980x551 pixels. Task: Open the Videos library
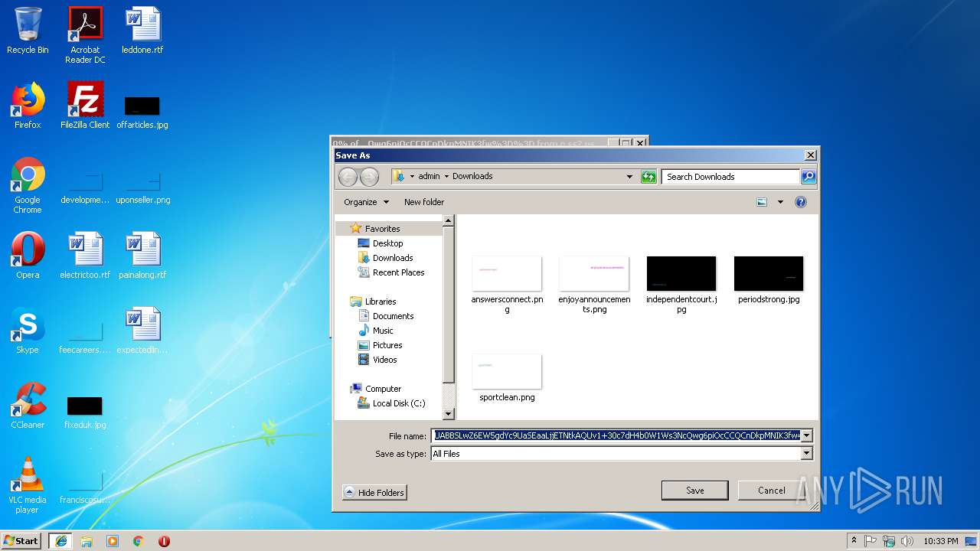pyautogui.click(x=384, y=360)
